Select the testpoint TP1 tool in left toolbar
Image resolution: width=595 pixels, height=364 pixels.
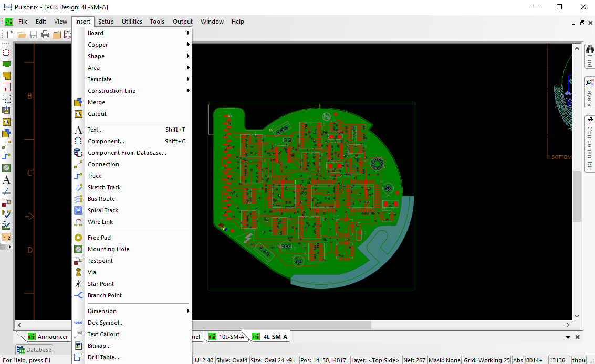click(6, 203)
